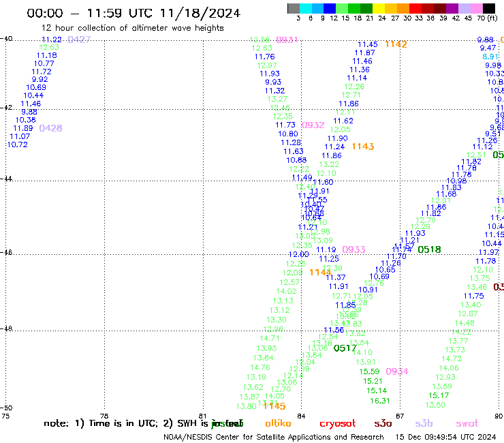Select the pink swatch in the color bar
This screenshot has width=504, height=443.
476,8
